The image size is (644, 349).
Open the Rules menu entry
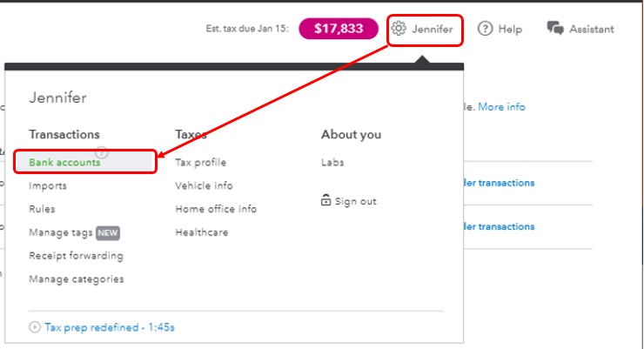point(42,209)
